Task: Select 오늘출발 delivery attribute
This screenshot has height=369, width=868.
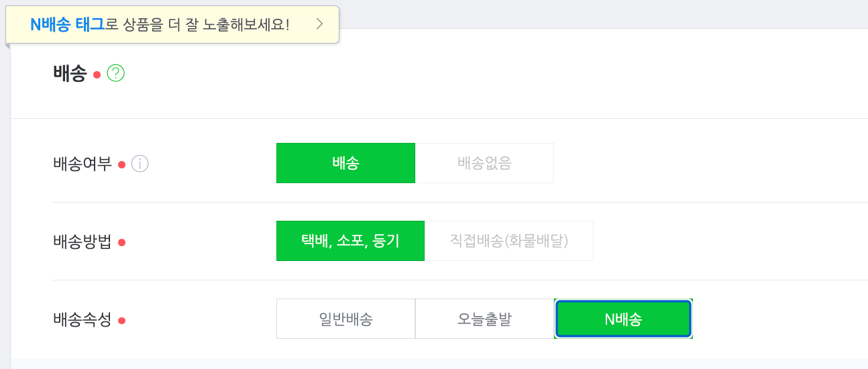Action: [484, 319]
